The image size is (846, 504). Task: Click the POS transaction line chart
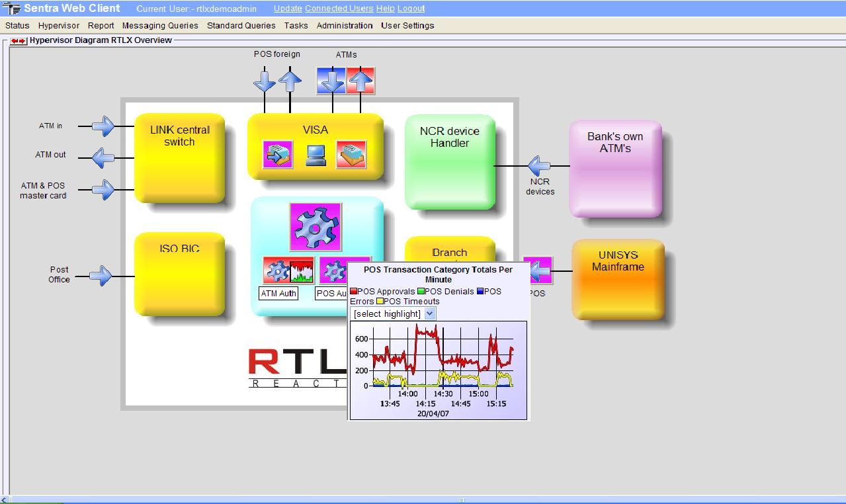[438, 370]
